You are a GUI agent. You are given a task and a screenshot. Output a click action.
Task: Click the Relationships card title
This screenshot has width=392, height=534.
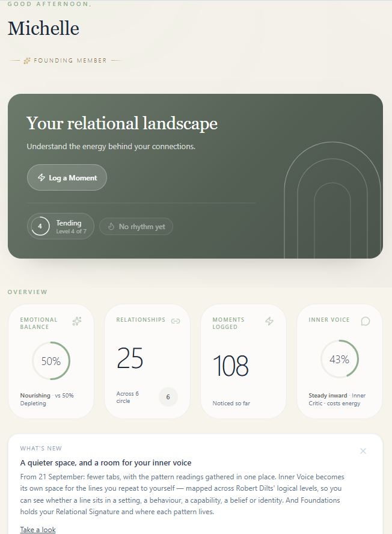[141, 320]
